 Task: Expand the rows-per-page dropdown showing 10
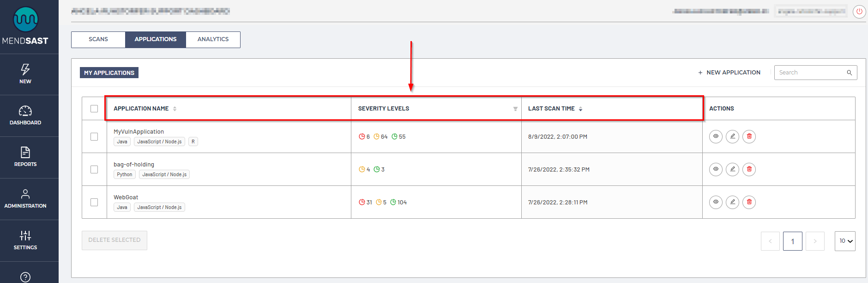[845, 241]
